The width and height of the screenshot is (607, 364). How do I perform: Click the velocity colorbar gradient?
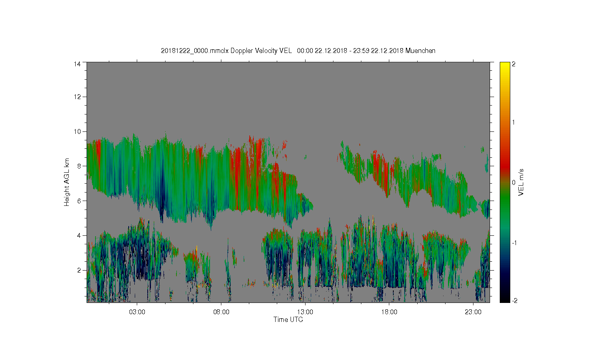pyautogui.click(x=505, y=182)
